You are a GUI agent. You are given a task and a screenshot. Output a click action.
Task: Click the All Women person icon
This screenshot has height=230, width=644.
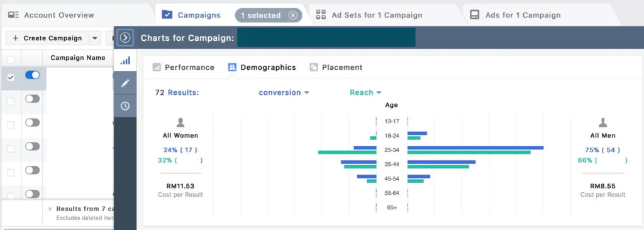click(180, 123)
